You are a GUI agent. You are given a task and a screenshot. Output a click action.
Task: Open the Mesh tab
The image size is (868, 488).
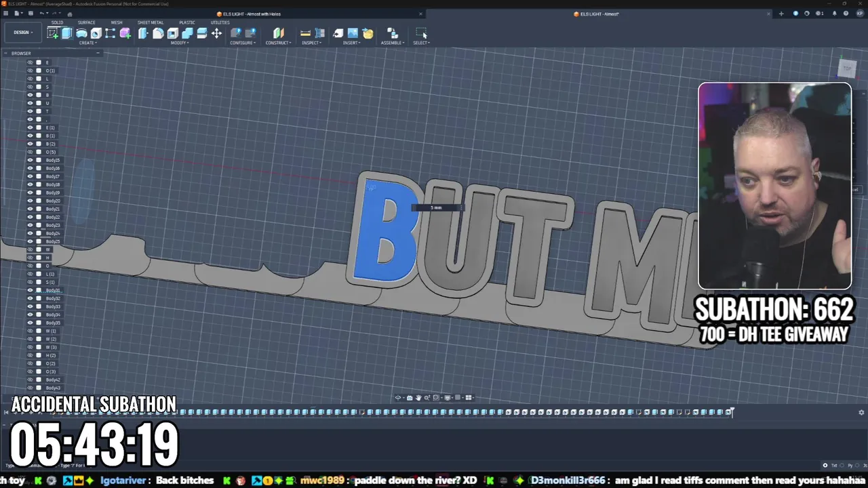click(117, 22)
